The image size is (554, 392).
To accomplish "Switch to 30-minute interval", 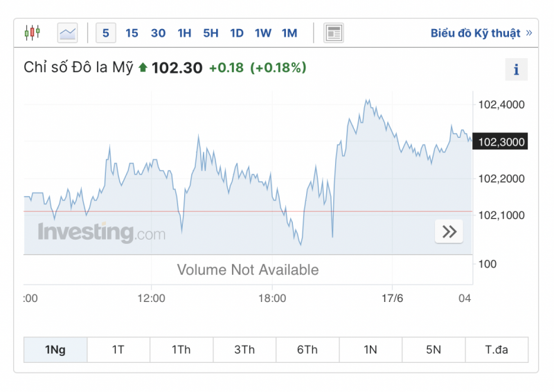I will click(x=158, y=33).
